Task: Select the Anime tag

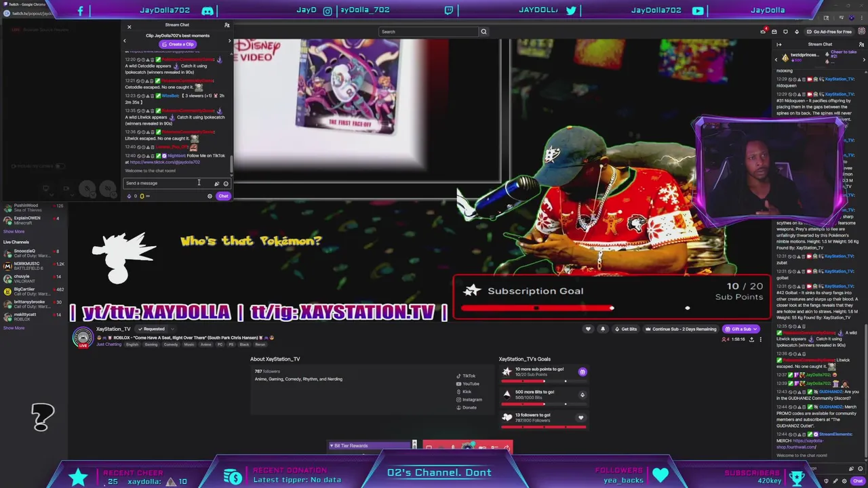Action: click(206, 344)
